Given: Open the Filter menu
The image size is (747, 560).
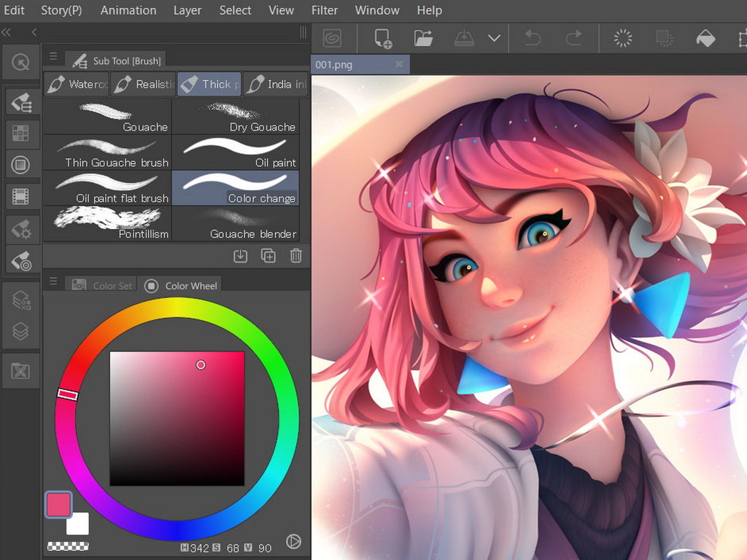Looking at the screenshot, I should (325, 10).
